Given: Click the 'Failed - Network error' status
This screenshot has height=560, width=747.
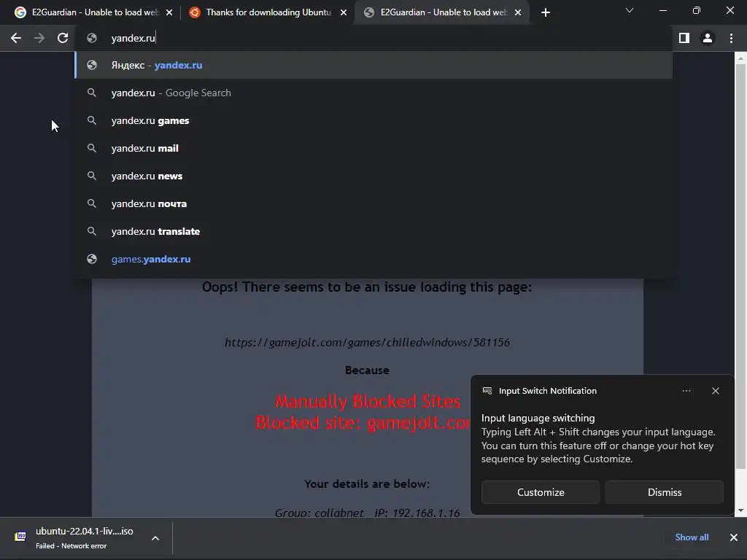Looking at the screenshot, I should coord(71,545).
